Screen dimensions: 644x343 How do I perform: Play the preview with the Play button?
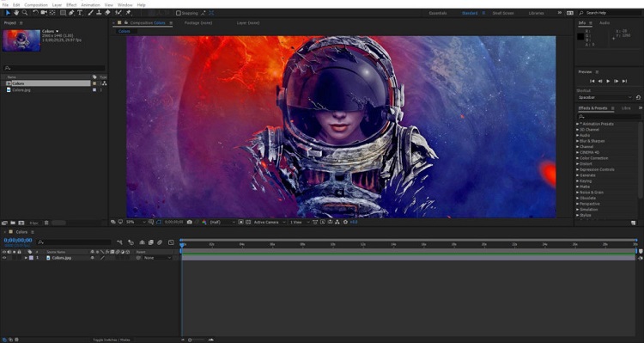coord(608,82)
